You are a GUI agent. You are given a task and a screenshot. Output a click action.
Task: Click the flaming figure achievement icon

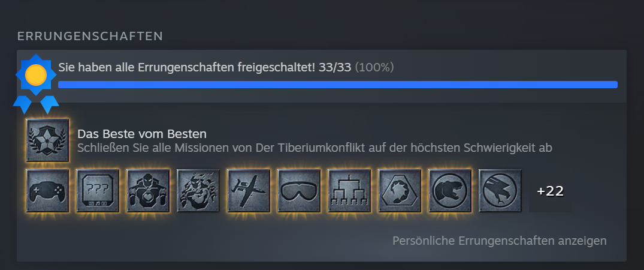click(x=198, y=191)
